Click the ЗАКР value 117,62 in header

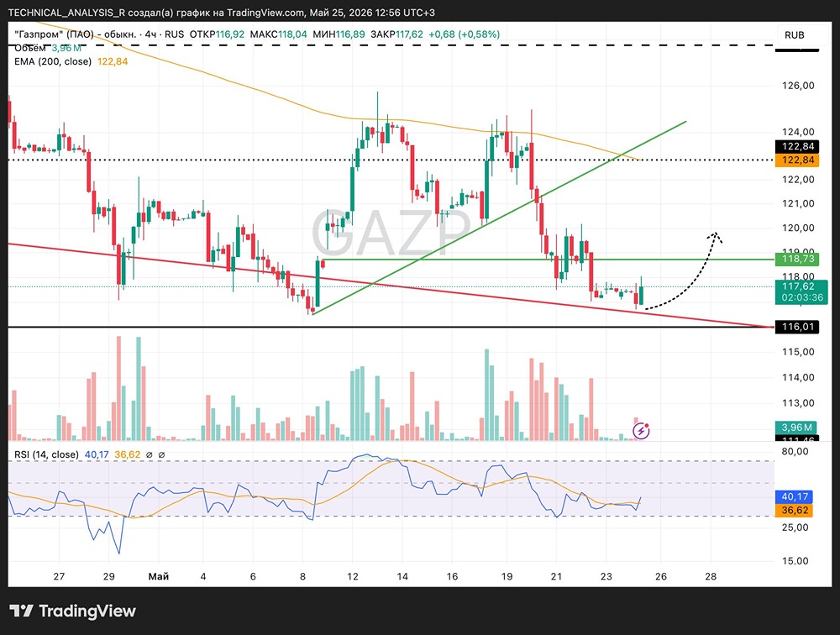point(409,34)
